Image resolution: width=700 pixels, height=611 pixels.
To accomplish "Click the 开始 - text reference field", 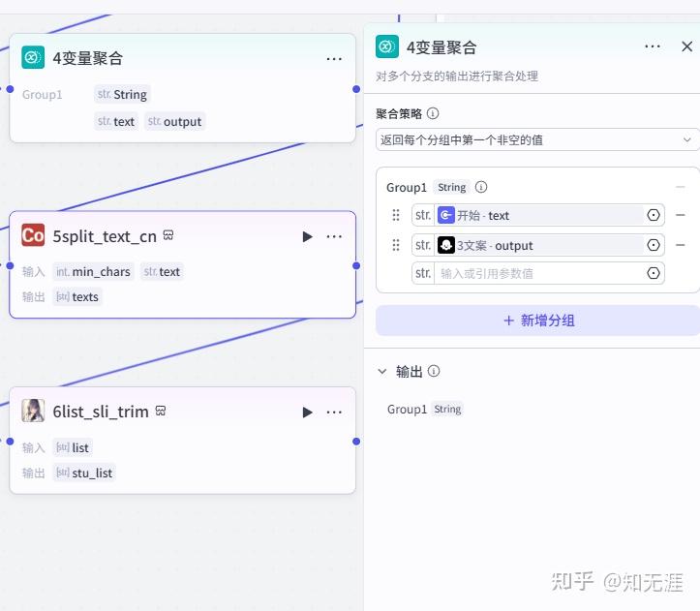I will pos(538,215).
